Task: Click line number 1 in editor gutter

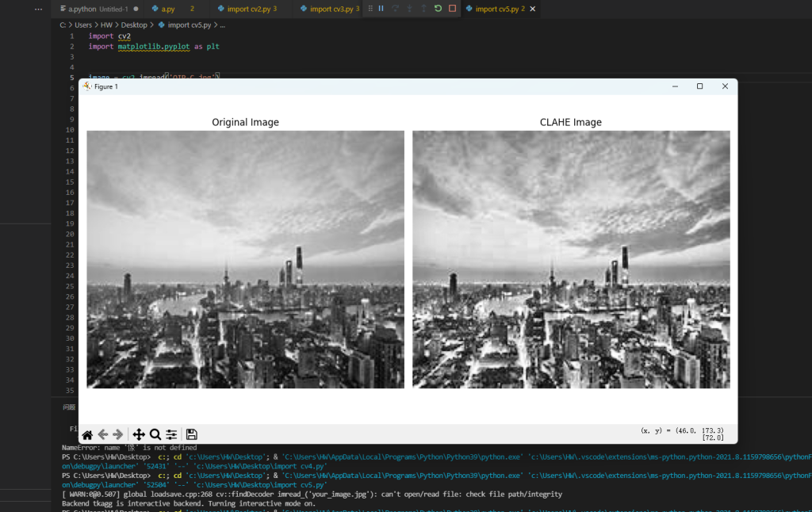Action: tap(72, 36)
